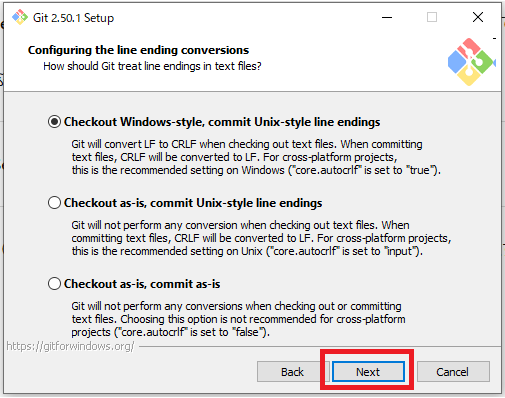Select Checkout Windows-style, commit Unix-style radio button
The width and height of the screenshot is (505, 398).
pyautogui.click(x=54, y=122)
